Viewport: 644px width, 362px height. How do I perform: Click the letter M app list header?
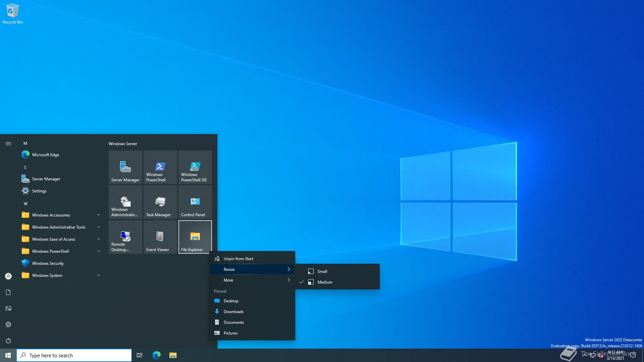pyautogui.click(x=25, y=143)
